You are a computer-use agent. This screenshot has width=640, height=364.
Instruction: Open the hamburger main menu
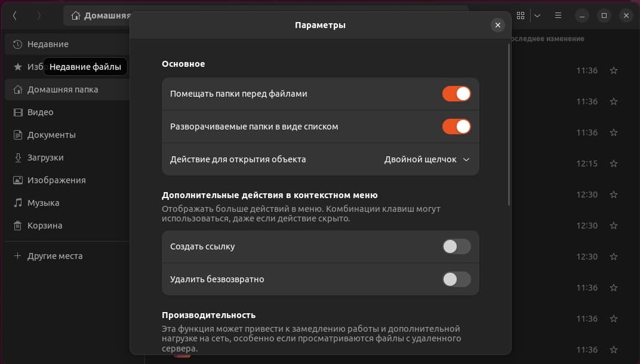point(558,16)
